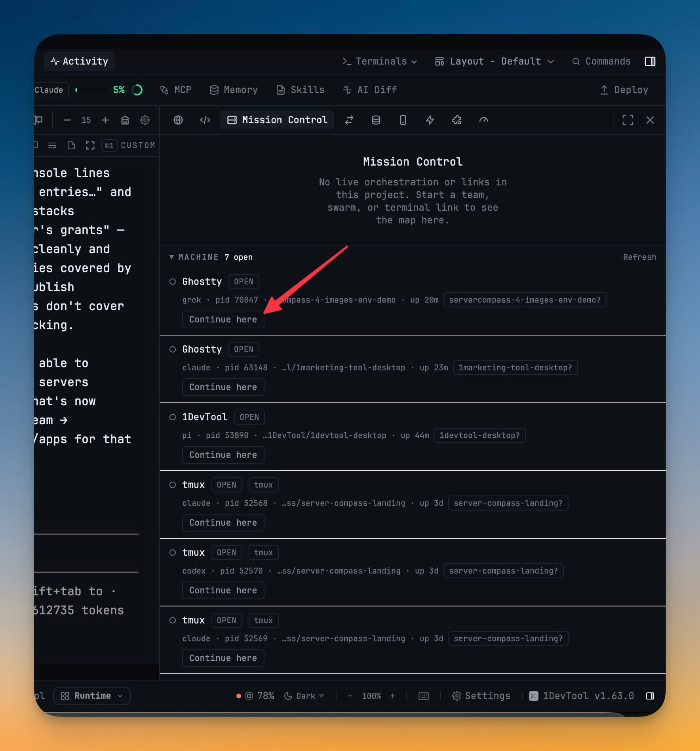Click the 78% usage indicator
This screenshot has height=751, width=700.
point(260,696)
